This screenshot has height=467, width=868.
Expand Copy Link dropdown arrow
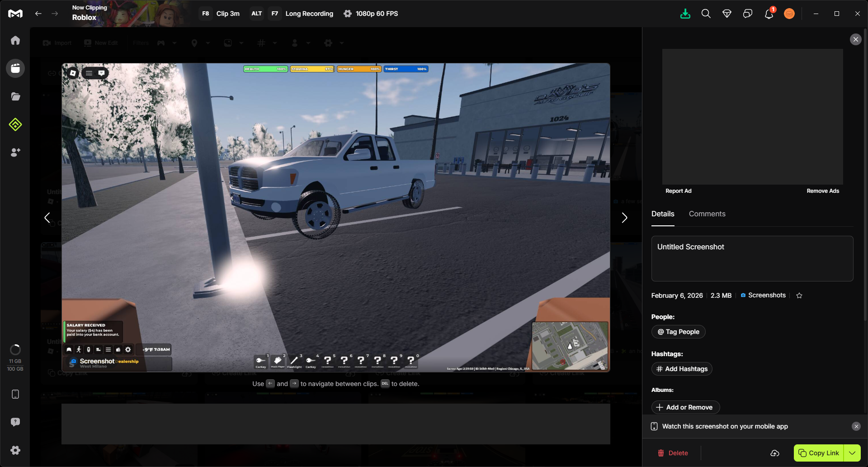tap(852, 453)
